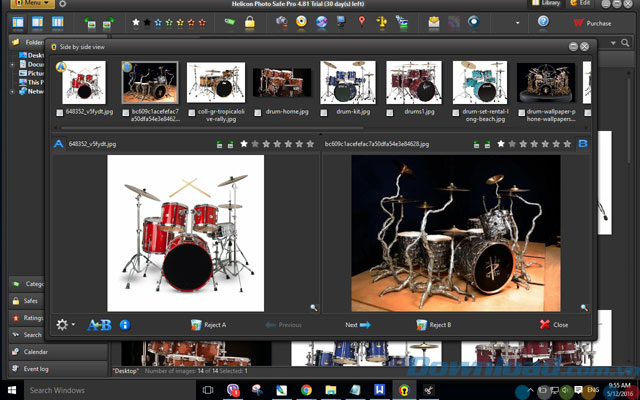Image resolution: width=640 pixels, height=400 pixels.
Task: Open the Calendar panel in sidebar
Action: pyautogui.click(x=28, y=351)
